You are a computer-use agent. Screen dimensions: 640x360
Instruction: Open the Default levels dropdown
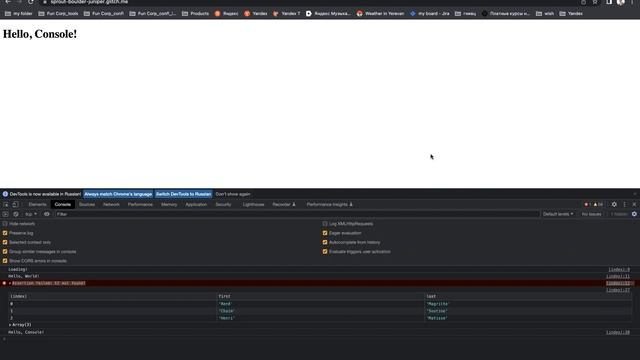click(x=558, y=214)
